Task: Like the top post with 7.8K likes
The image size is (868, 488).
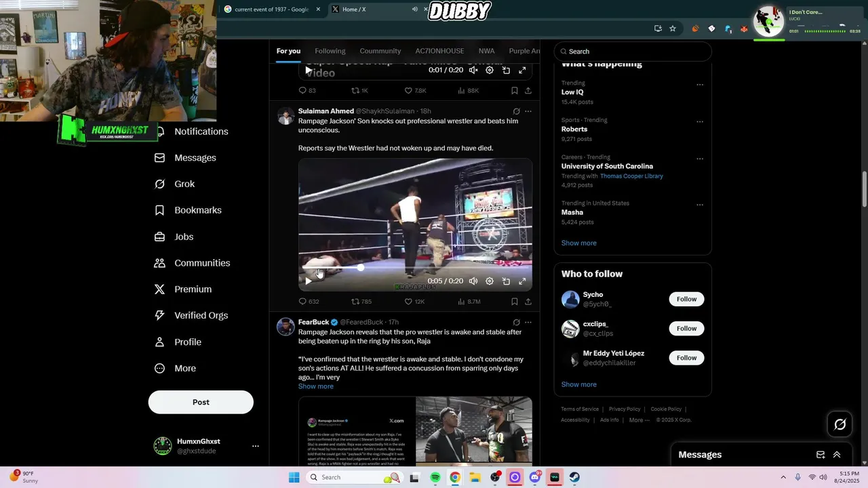Action: point(415,91)
